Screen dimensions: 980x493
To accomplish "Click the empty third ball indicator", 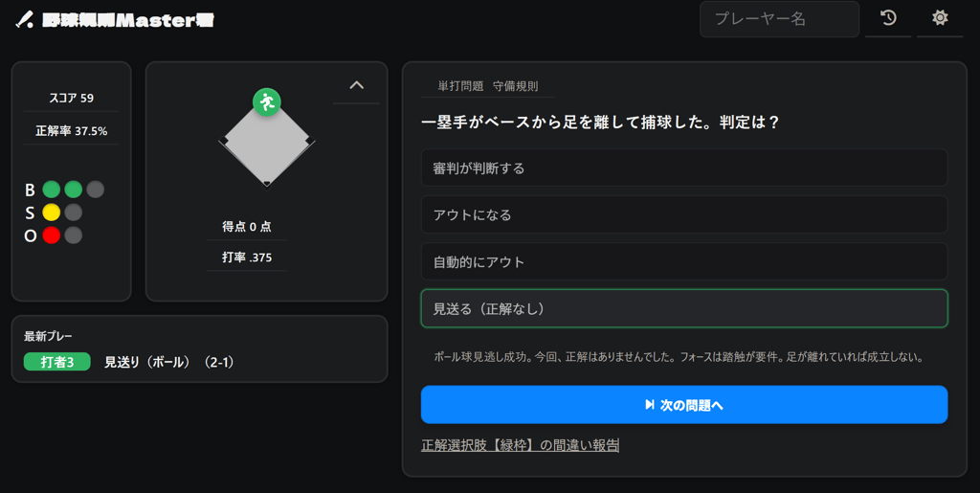I will 95,190.
